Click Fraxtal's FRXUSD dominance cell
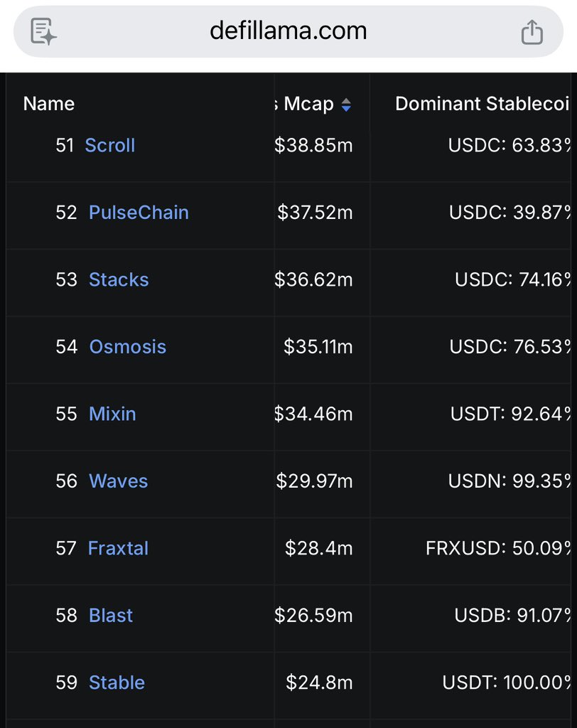The image size is (577, 728). [498, 548]
